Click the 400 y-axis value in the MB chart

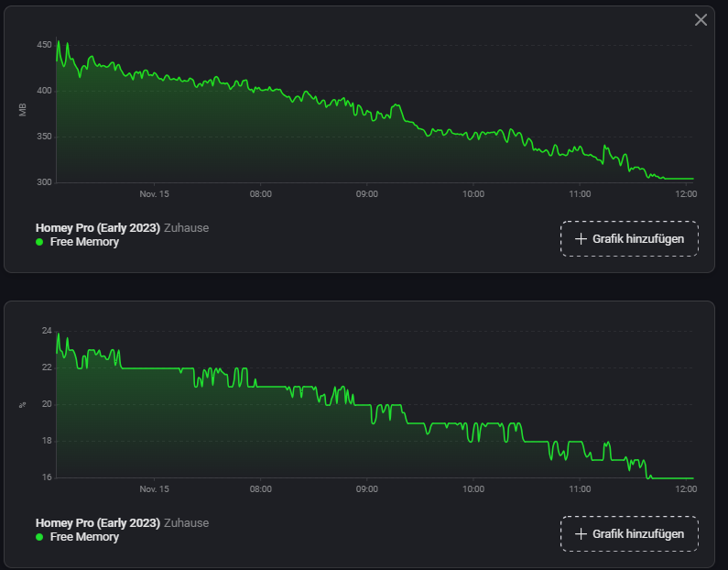point(44,91)
